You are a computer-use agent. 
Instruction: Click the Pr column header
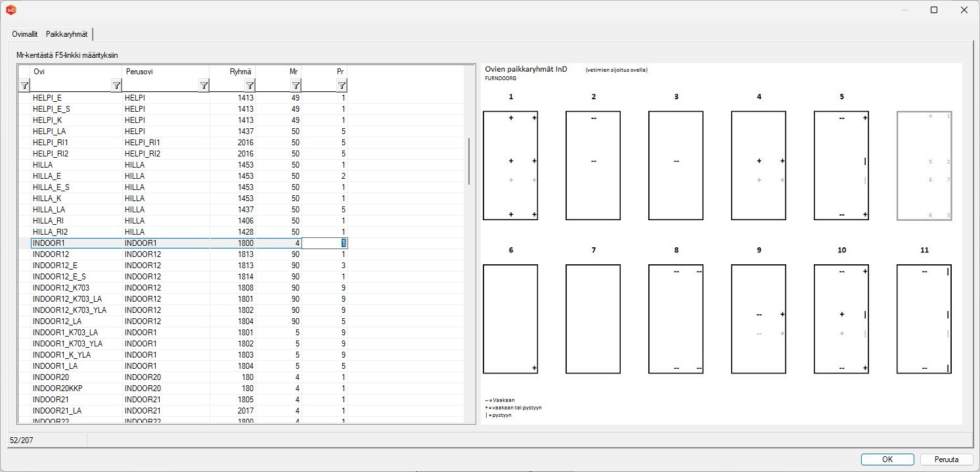point(324,72)
